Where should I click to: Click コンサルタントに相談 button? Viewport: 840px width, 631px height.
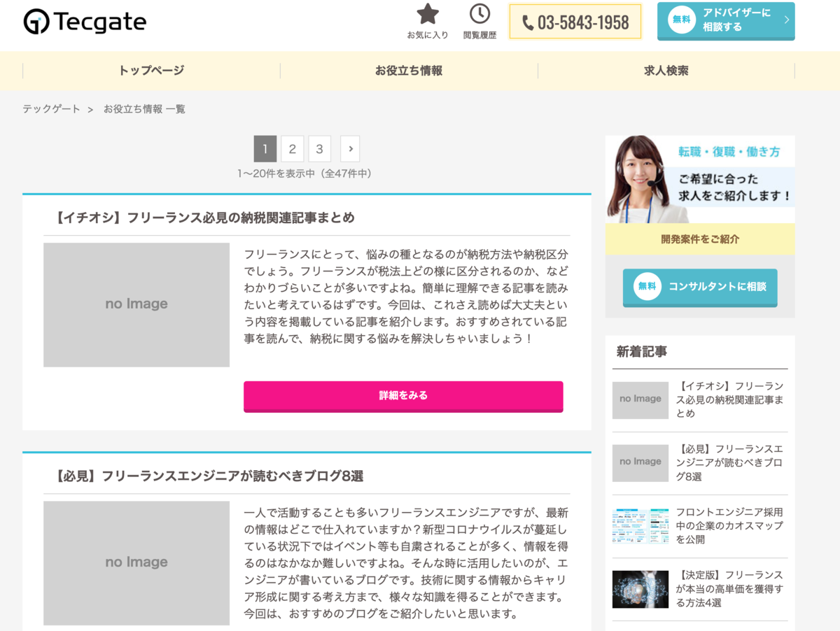700,287
